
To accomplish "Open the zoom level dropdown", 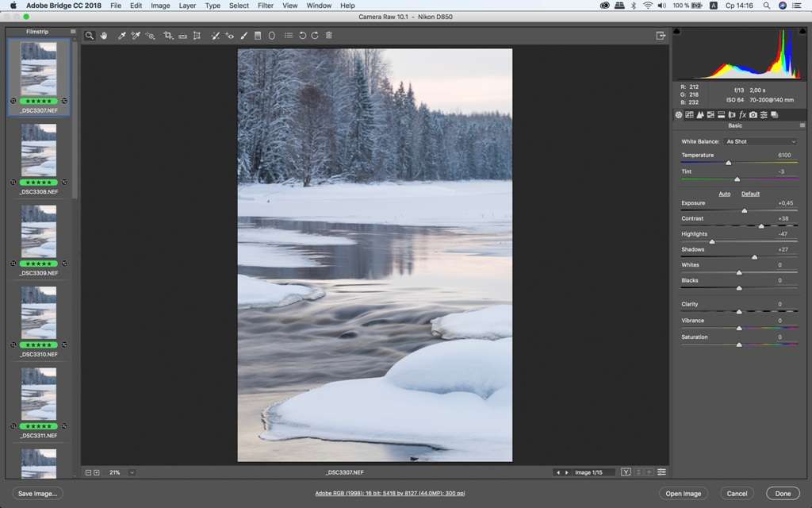I will (132, 472).
